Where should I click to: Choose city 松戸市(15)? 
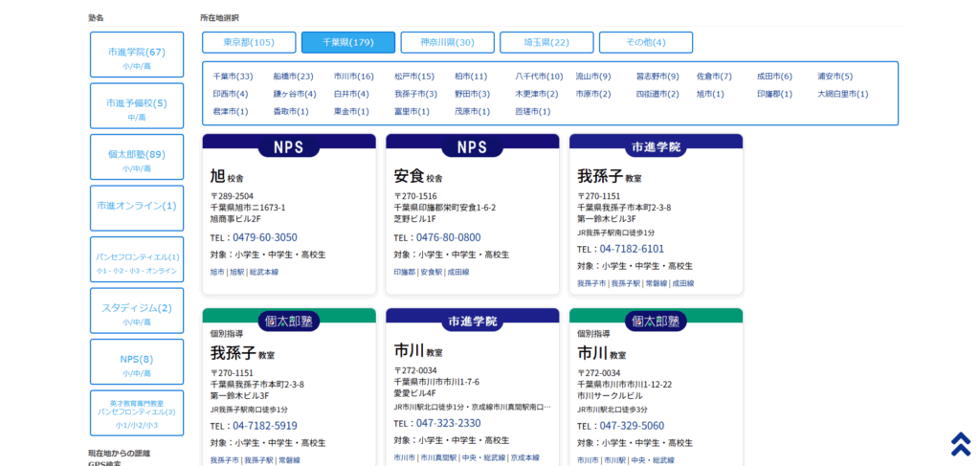414,77
